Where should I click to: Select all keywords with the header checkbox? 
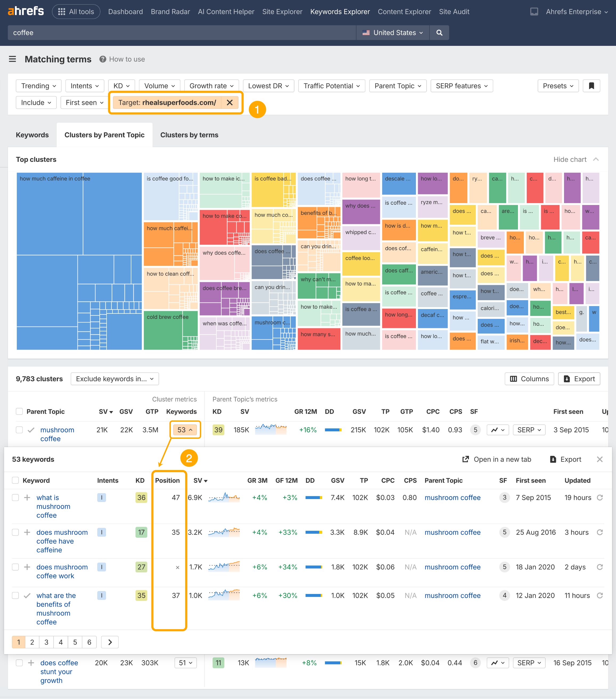pos(15,480)
